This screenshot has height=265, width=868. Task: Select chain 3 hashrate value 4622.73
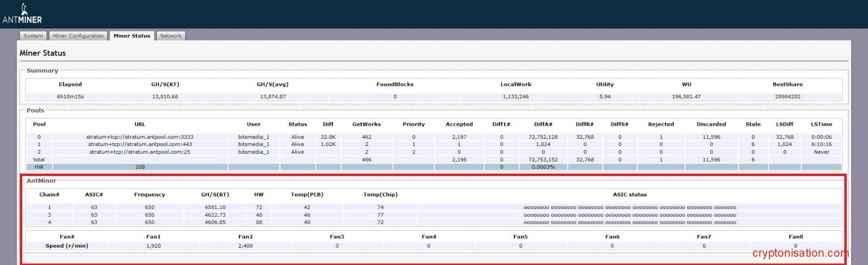(215, 215)
